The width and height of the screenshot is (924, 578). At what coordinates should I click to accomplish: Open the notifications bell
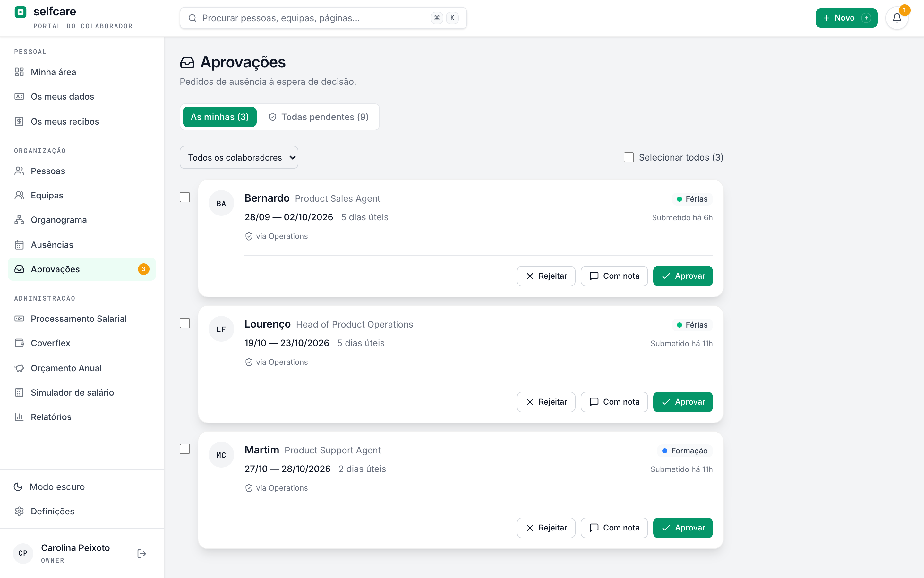[x=896, y=18]
